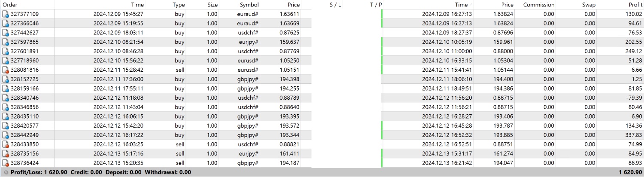Viewport: 644px width, 177px height.
Task: Click the buy icon for order 327597865
Action: point(6,42)
